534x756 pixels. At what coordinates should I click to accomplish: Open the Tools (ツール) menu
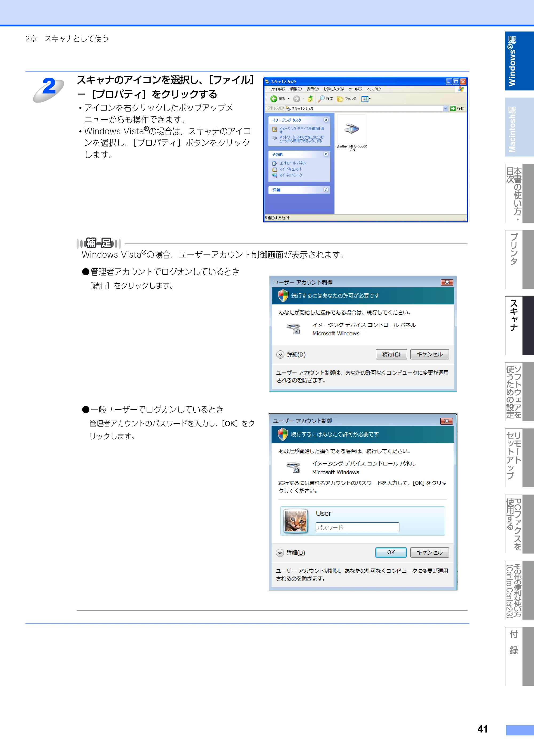click(x=355, y=89)
